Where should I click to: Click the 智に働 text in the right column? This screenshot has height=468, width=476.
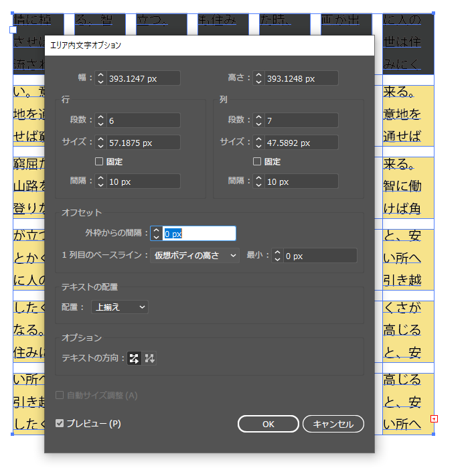point(402,185)
